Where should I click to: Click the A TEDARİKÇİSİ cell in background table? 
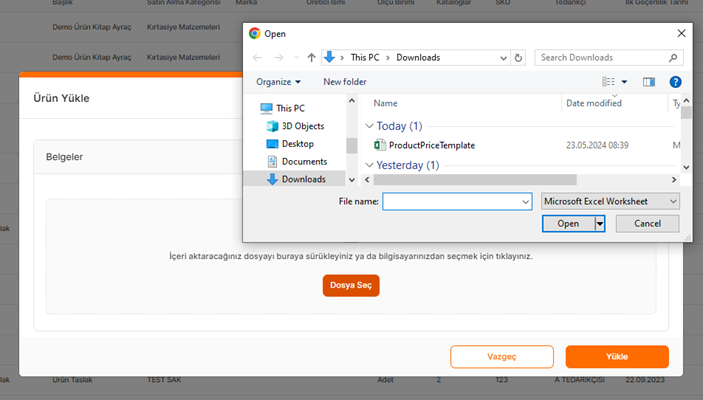(579, 380)
